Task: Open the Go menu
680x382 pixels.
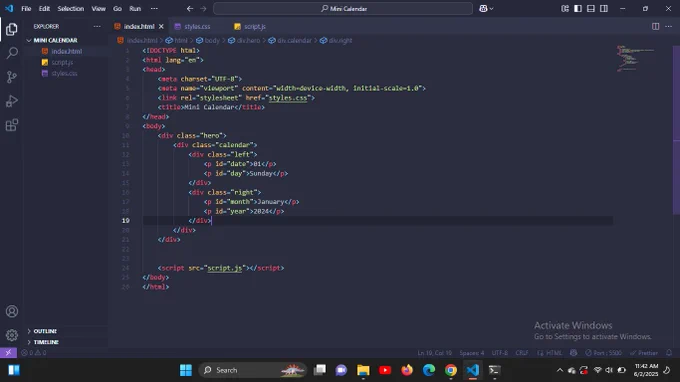Action: 118,8
